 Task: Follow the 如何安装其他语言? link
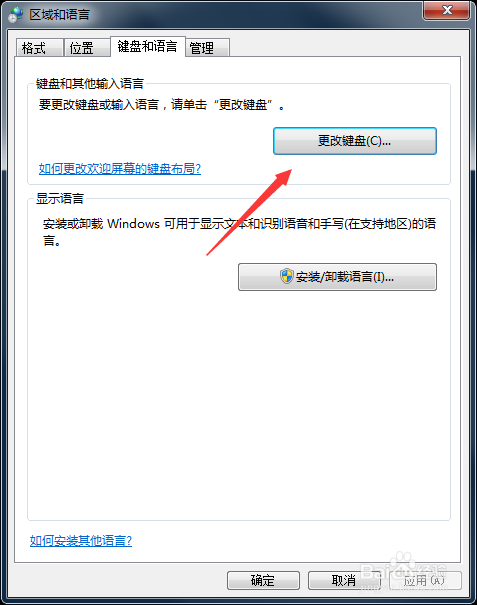click(x=81, y=541)
